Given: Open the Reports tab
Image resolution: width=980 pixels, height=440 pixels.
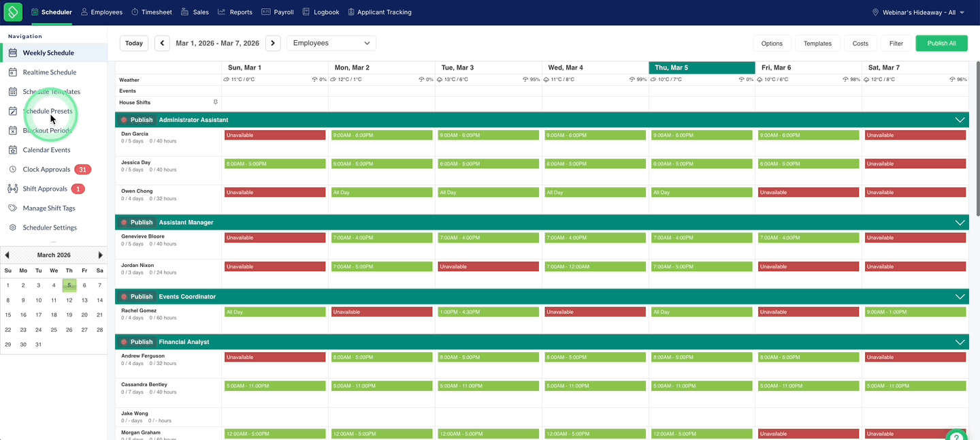Looking at the screenshot, I should (235, 12).
